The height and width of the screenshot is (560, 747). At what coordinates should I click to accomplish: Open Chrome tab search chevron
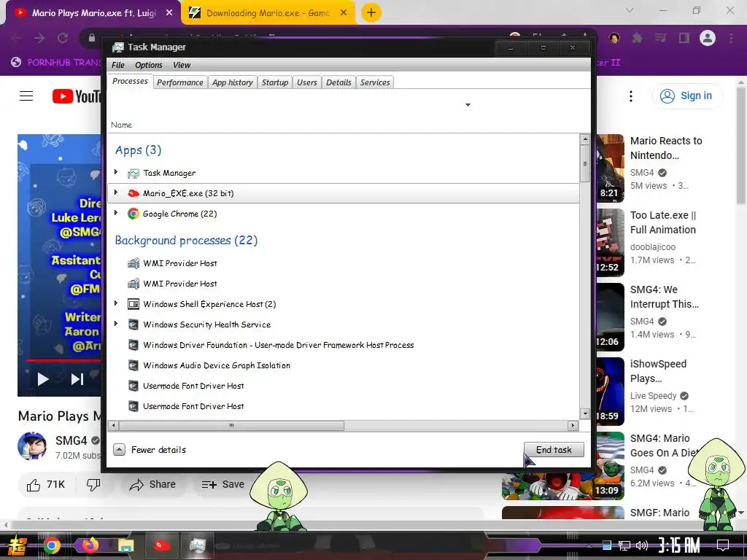tap(630, 10)
